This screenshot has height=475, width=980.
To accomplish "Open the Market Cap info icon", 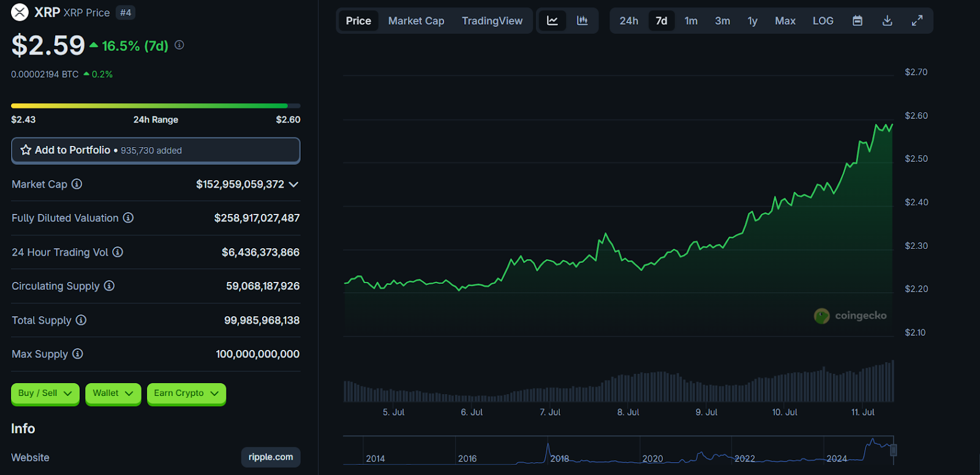I will (x=77, y=184).
